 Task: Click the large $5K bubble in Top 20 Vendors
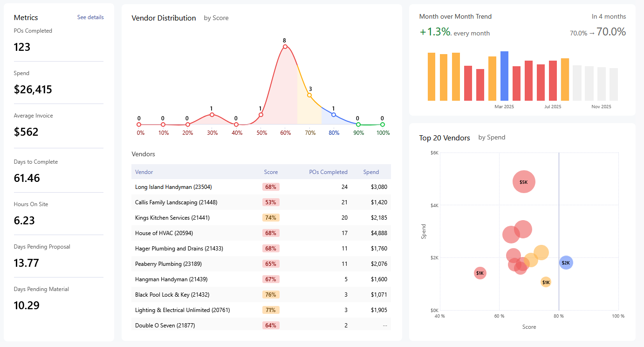pos(524,182)
